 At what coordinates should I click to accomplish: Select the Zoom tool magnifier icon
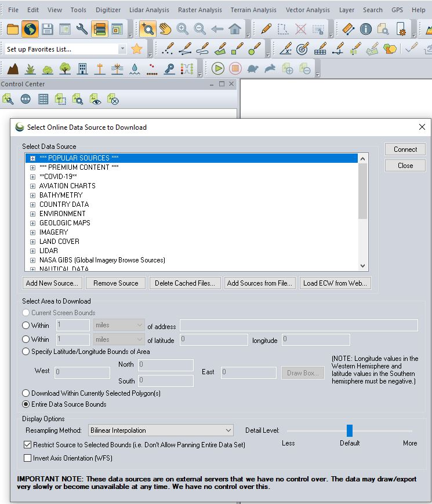coord(148,29)
